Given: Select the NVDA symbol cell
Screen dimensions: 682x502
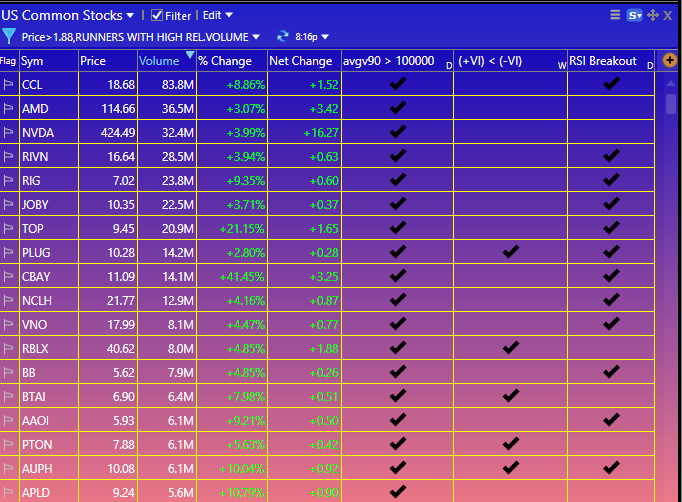Looking at the screenshot, I should (49, 132).
